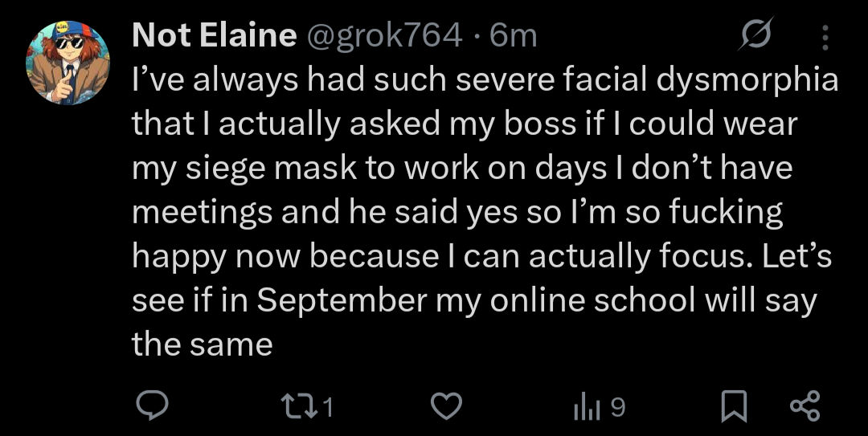Like the tweet with the heart icon
Image resolution: width=868 pixels, height=436 pixels.
point(447,408)
